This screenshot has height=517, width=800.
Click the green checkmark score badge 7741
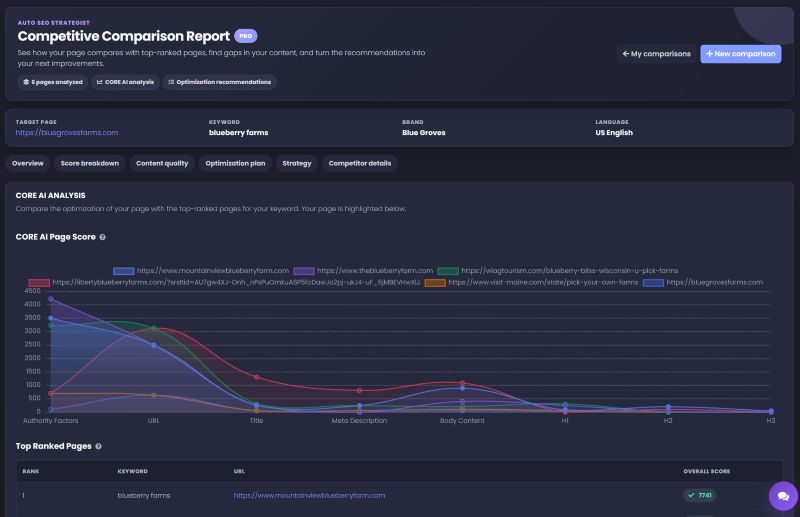pyautogui.click(x=699, y=495)
